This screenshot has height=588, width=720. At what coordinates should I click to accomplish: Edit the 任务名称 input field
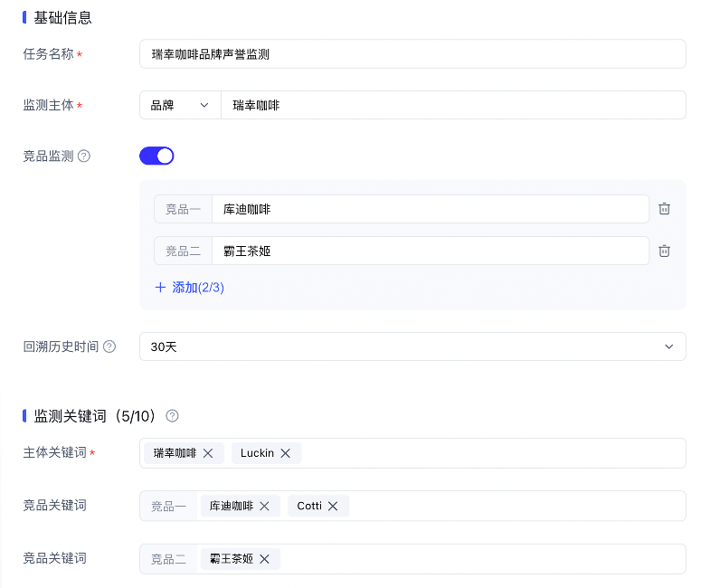pos(412,54)
